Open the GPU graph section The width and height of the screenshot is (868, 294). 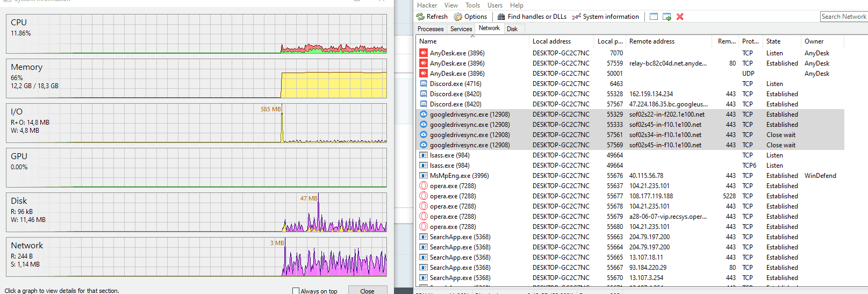(x=196, y=168)
